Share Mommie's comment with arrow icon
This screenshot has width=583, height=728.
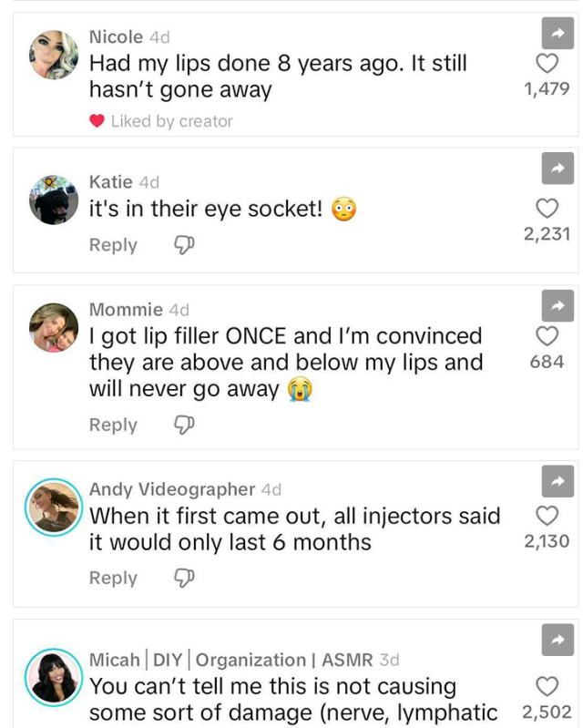tap(557, 305)
